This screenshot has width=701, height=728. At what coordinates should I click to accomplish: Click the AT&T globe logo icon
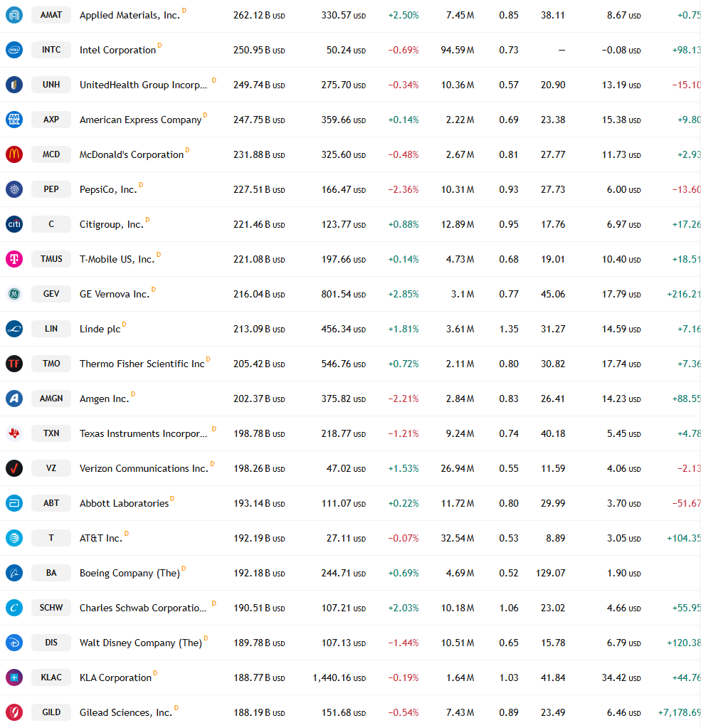[x=14, y=538]
